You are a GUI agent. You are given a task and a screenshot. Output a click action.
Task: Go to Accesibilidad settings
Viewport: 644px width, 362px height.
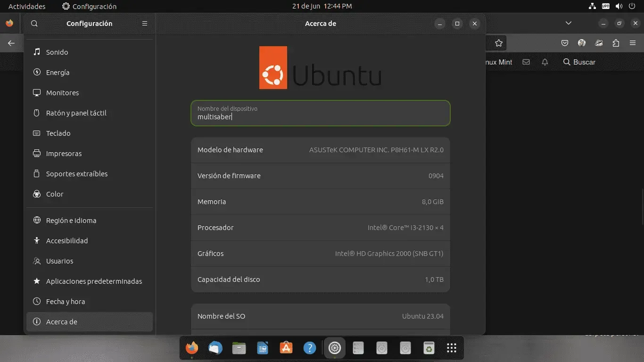pyautogui.click(x=90, y=241)
